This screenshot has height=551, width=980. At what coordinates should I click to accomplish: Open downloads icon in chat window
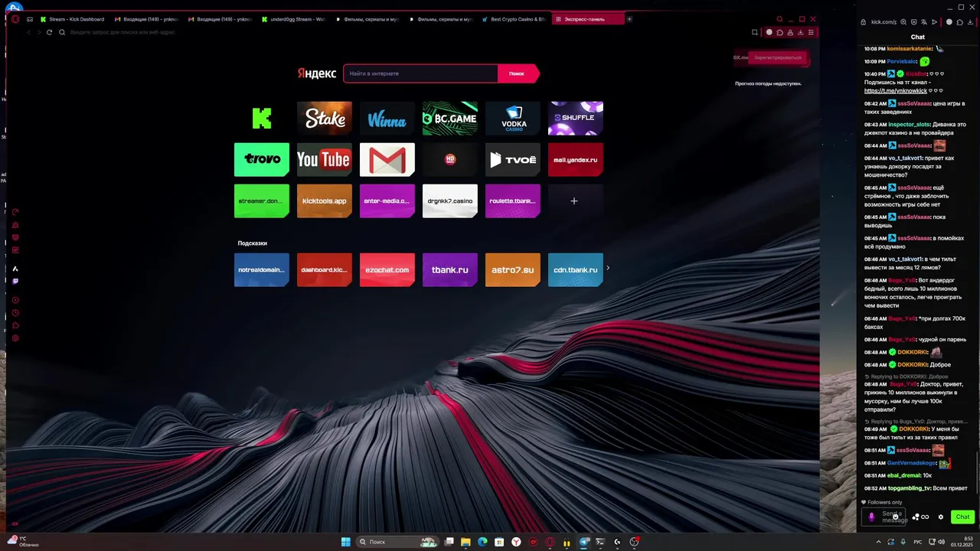pyautogui.click(x=969, y=22)
